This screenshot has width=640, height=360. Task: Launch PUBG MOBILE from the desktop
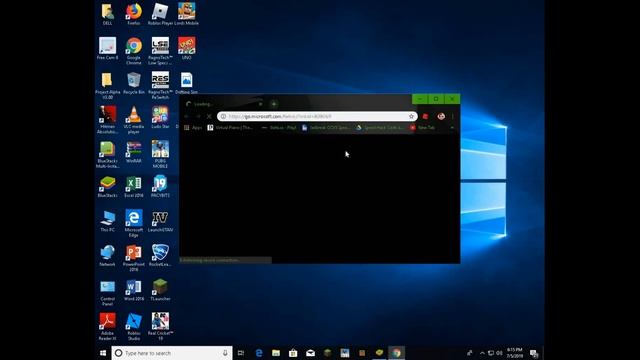point(160,154)
